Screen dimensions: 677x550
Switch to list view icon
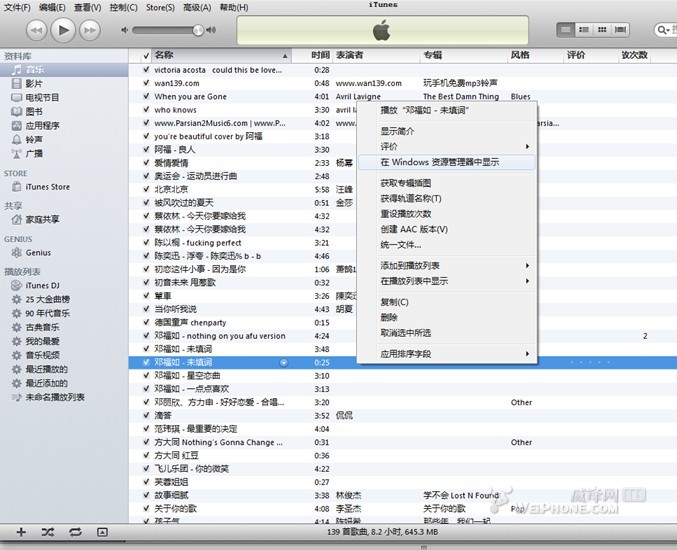click(566, 29)
